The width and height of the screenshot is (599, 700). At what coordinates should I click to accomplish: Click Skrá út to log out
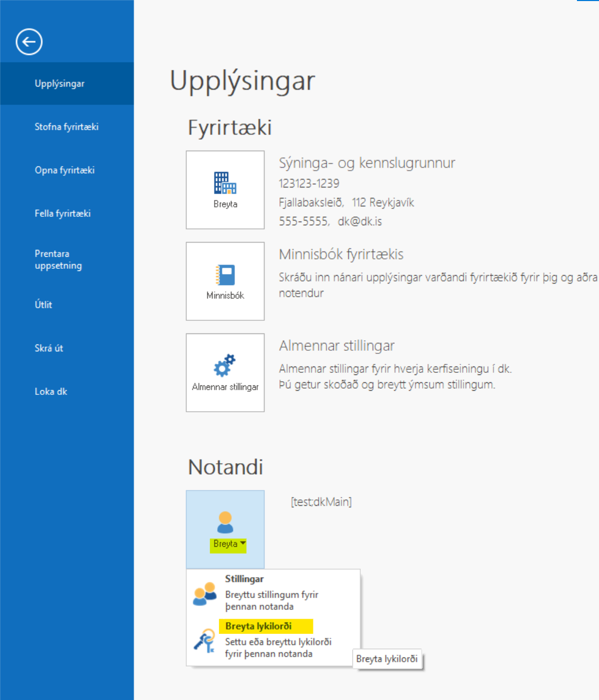tap(49, 348)
